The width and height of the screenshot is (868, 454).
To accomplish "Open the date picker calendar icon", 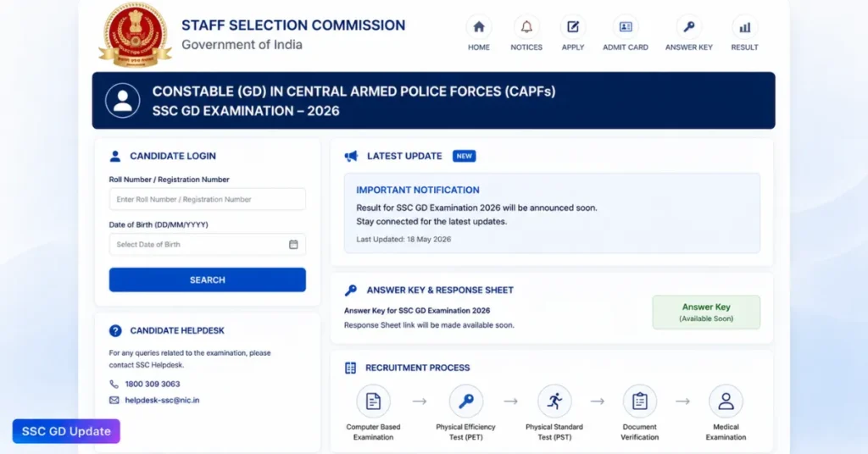I will [x=293, y=245].
